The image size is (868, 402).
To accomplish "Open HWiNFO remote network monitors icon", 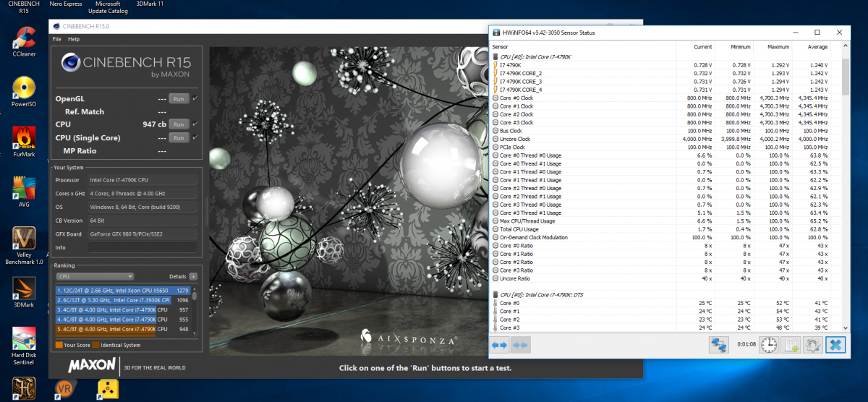I will coord(718,346).
